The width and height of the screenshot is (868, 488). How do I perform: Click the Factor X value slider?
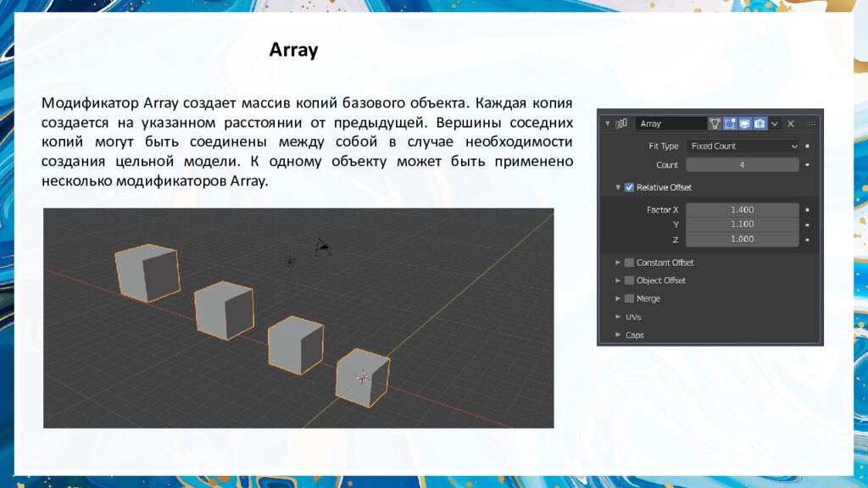742,209
